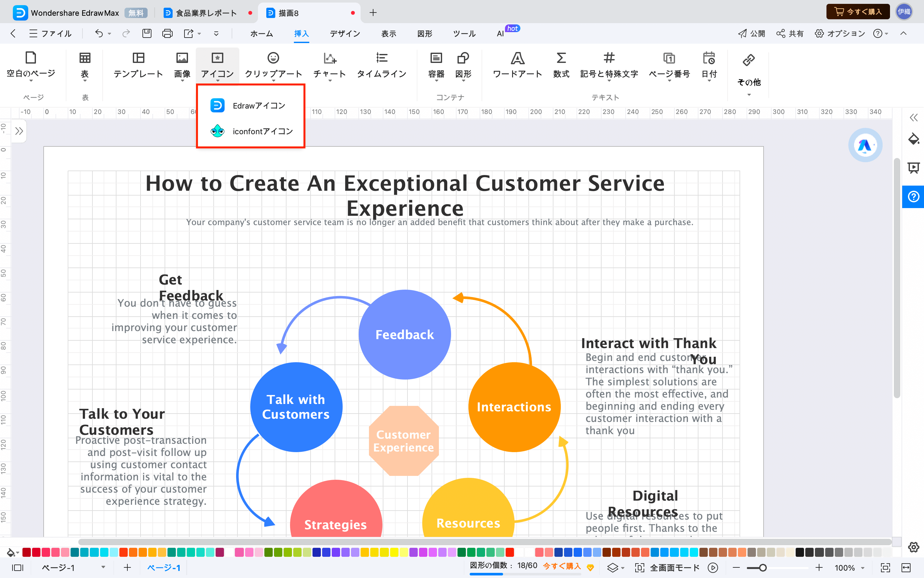Image resolution: width=924 pixels, height=578 pixels.
Task: Open the ページ-1 page selector dropdown
Action: (x=73, y=568)
